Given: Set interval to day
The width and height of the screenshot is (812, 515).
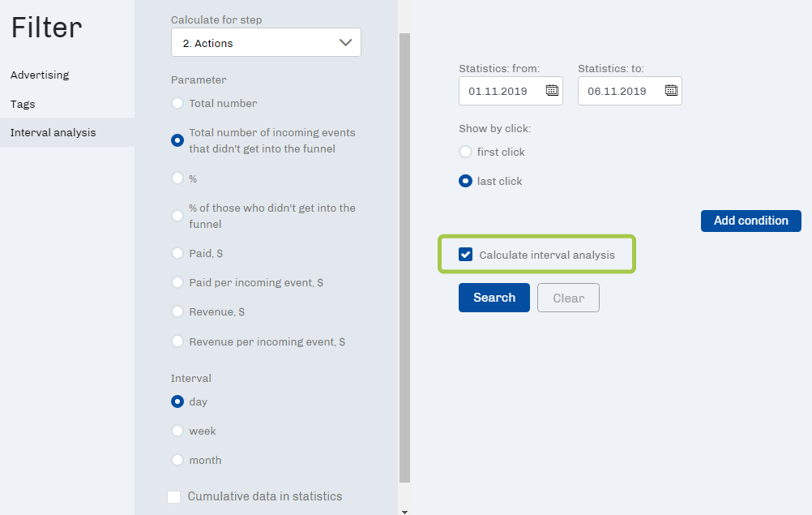Looking at the screenshot, I should (177, 401).
